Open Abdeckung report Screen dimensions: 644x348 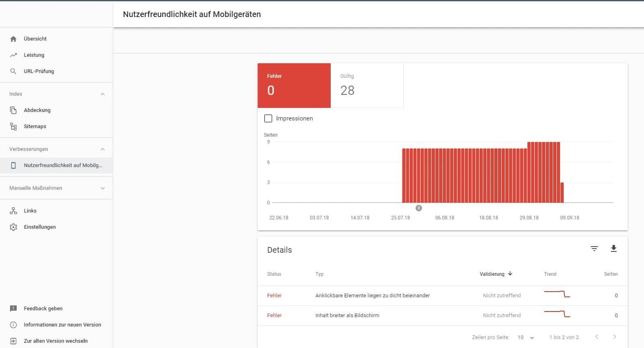(56, 110)
